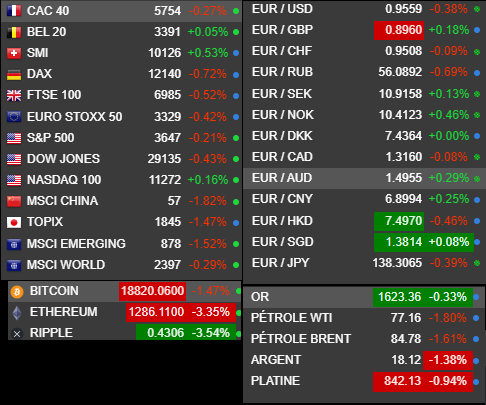Click the DOW JONES value 29135

164,159
